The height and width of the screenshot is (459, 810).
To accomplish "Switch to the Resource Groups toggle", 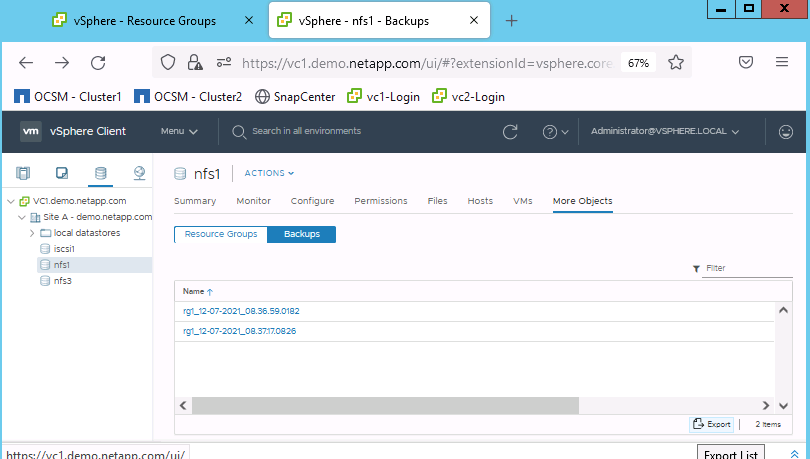I will coord(220,234).
